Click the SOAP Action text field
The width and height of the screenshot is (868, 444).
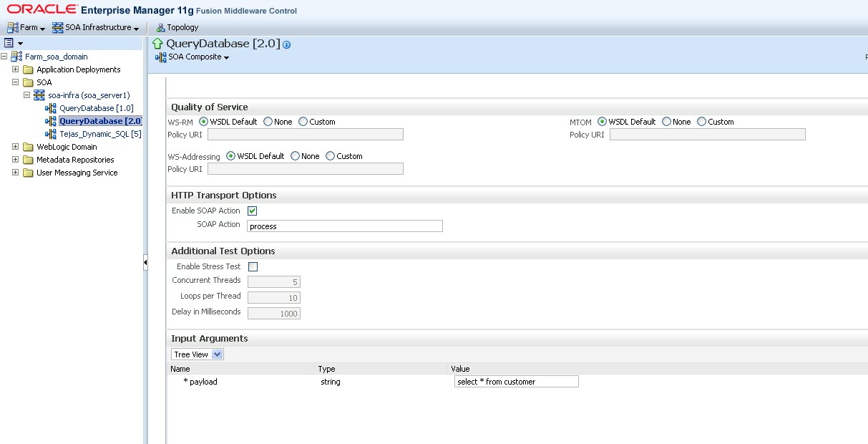tap(345, 226)
